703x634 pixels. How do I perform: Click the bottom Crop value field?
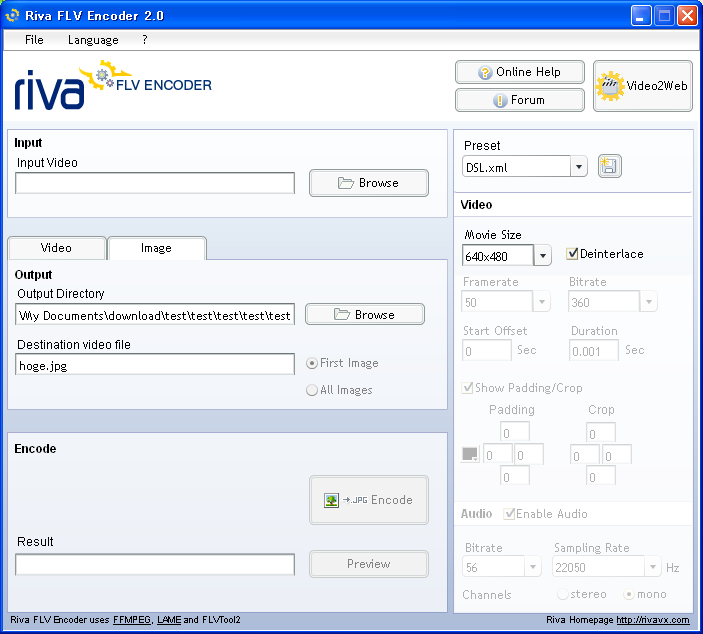coord(601,475)
